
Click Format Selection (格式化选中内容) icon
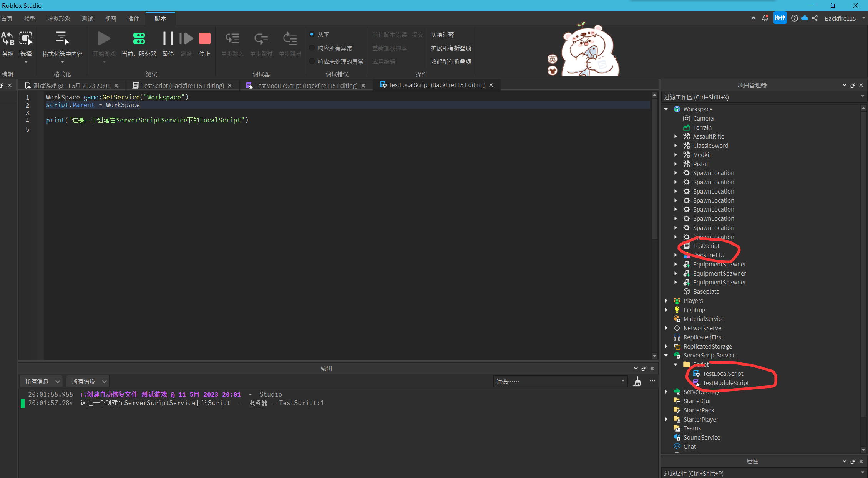pos(62,38)
